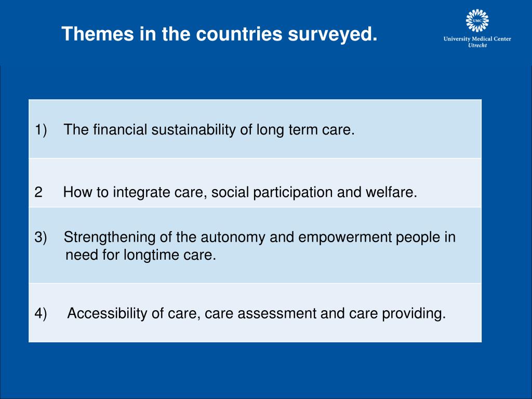Click the UMC sunburst logo icon
The height and width of the screenshot is (399, 532).
[x=477, y=21]
